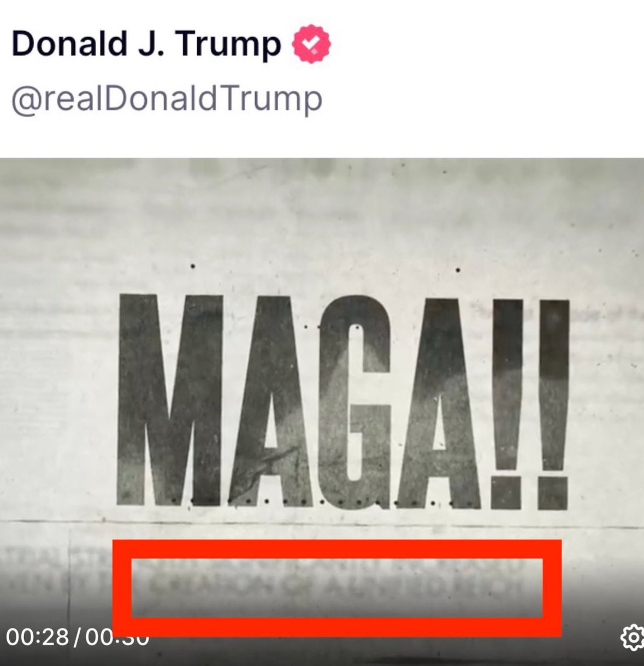Click the pink verified badge
Viewport: 644px width, 666px height.
click(x=312, y=44)
